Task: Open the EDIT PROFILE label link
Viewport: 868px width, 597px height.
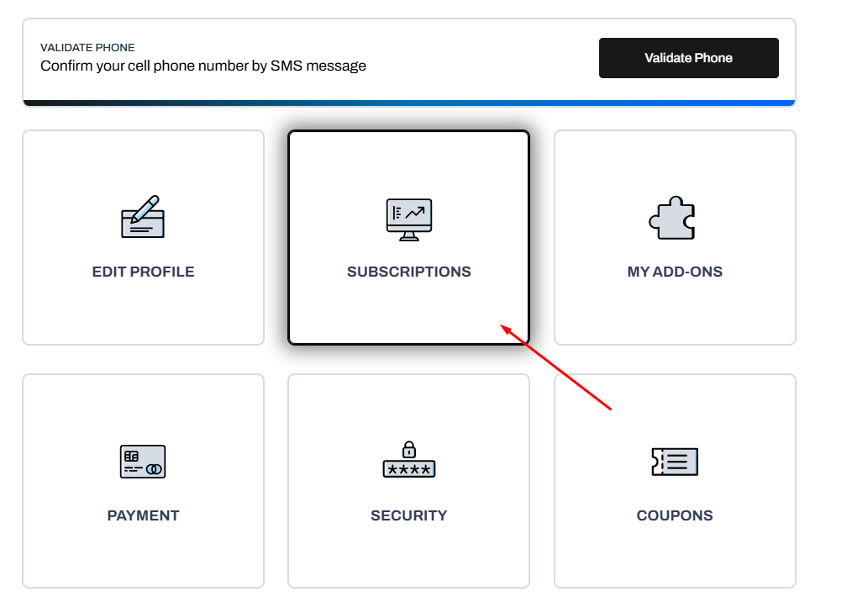Action: (x=144, y=272)
